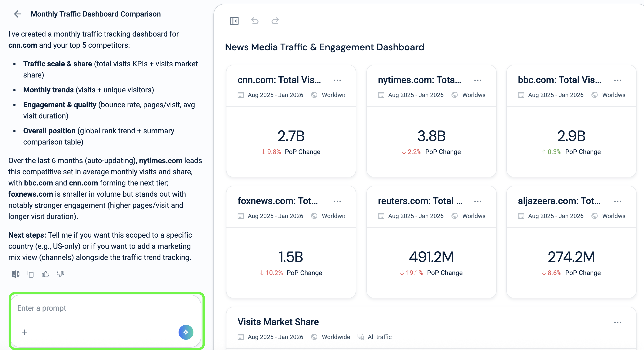
Task: Select the nytimes.com 3.8B visits value
Action: coord(431,136)
